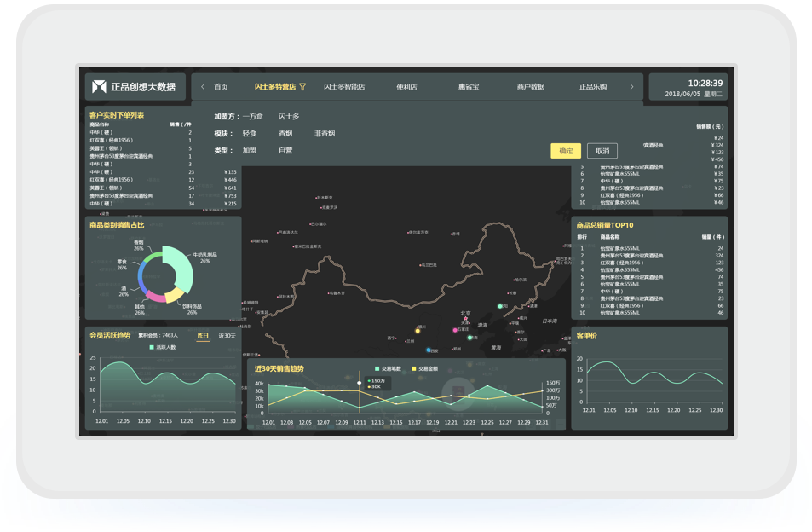Click the 2018/06/05 date text
The width and height of the screenshot is (812, 532).
[x=682, y=95]
